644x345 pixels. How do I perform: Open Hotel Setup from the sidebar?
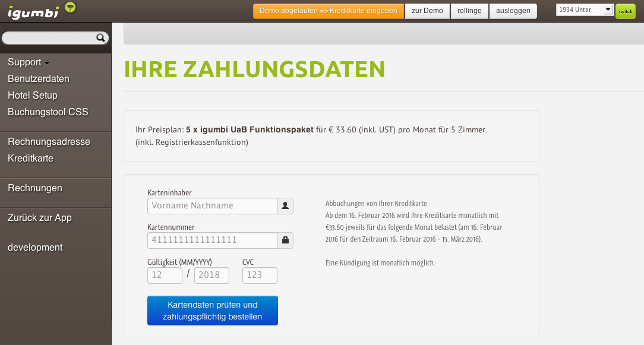(x=32, y=95)
